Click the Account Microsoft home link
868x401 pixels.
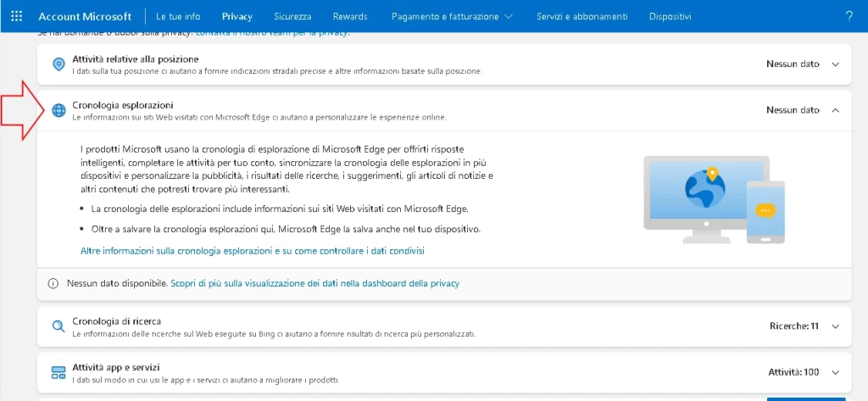(x=85, y=17)
